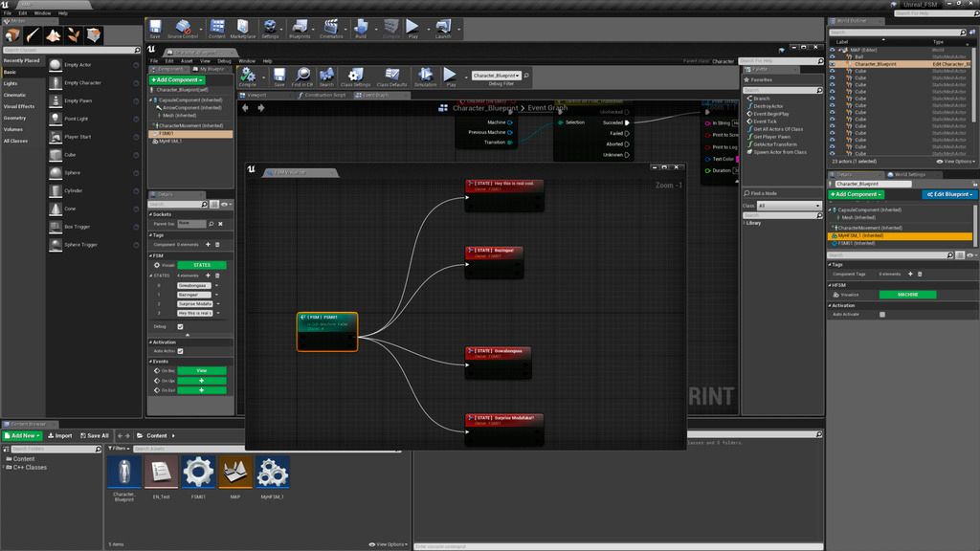Open Class Settings in Blueprint toolbar

(x=355, y=76)
